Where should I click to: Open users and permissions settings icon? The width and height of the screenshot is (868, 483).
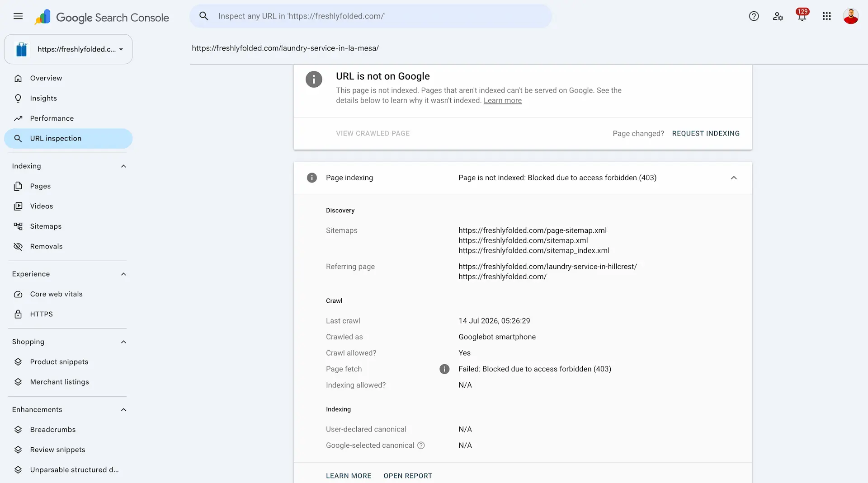(x=778, y=16)
